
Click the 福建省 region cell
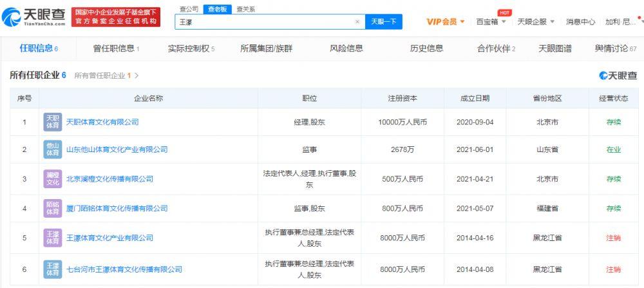547,208
